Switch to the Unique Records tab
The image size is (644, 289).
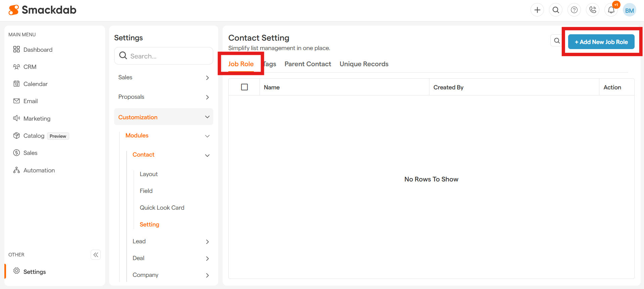click(x=364, y=64)
